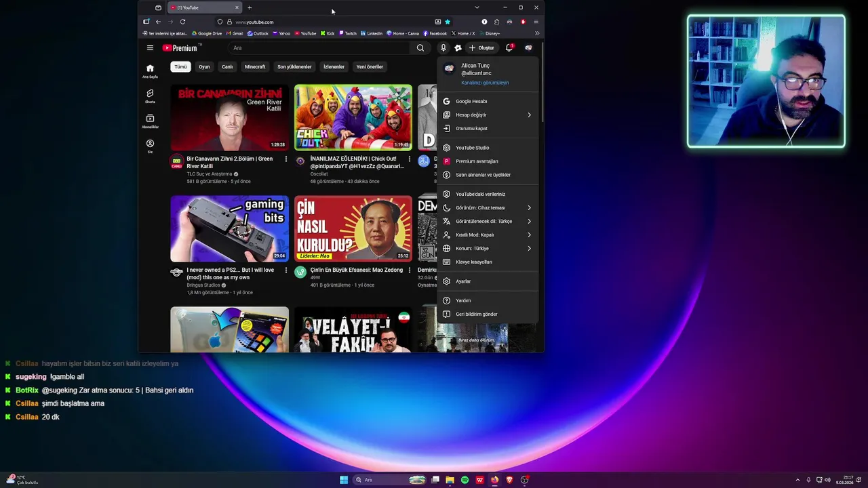Click Kanalınızı görüntüleyin link
Screen dimensions: 868x488
tap(485, 83)
